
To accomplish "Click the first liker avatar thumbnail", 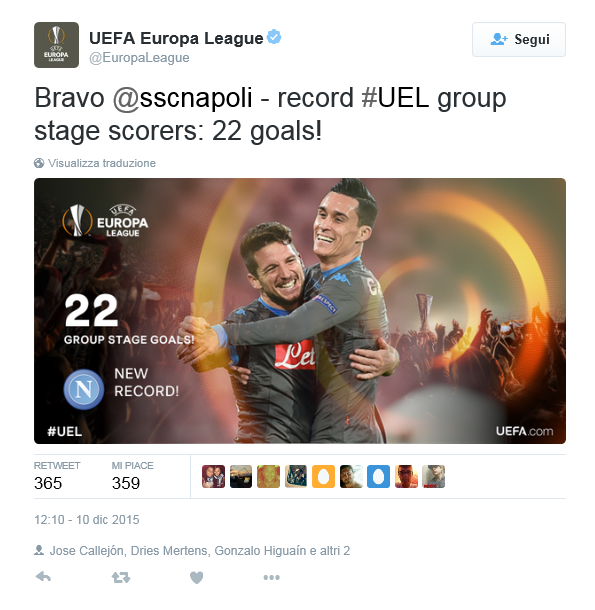I will pos(213,476).
